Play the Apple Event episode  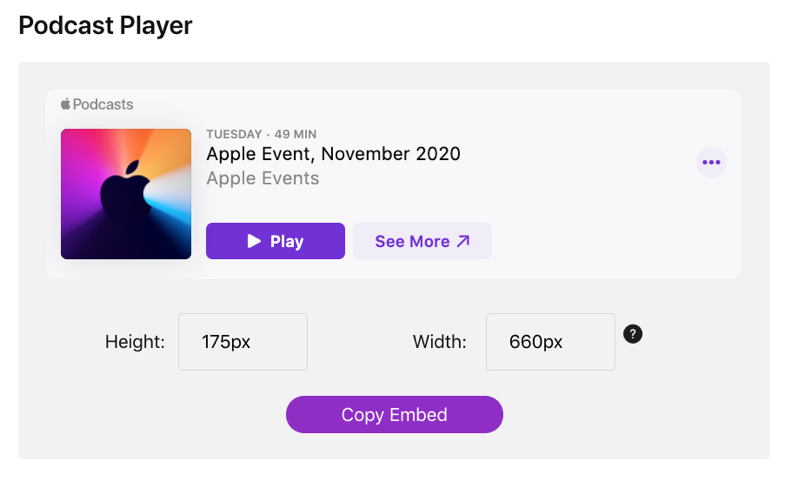tap(275, 241)
